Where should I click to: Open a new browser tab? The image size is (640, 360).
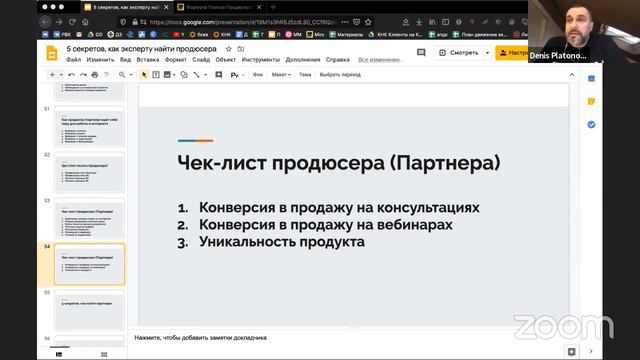(x=273, y=7)
